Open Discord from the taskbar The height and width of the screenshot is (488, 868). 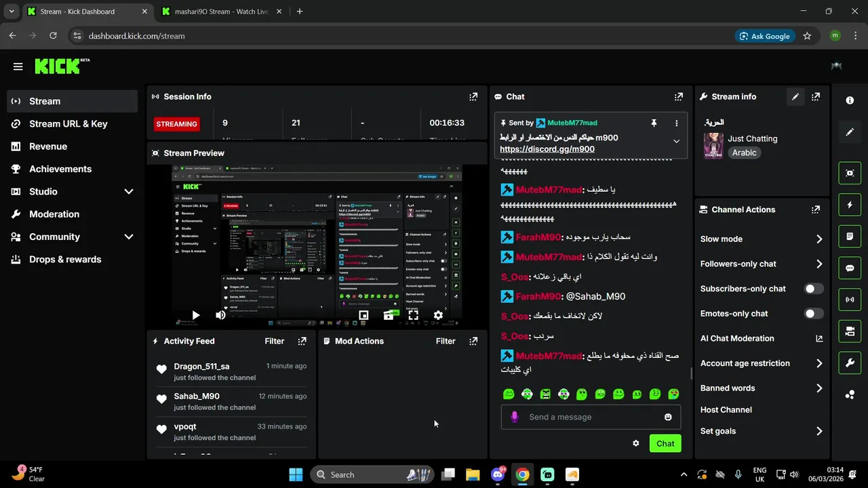(x=497, y=474)
